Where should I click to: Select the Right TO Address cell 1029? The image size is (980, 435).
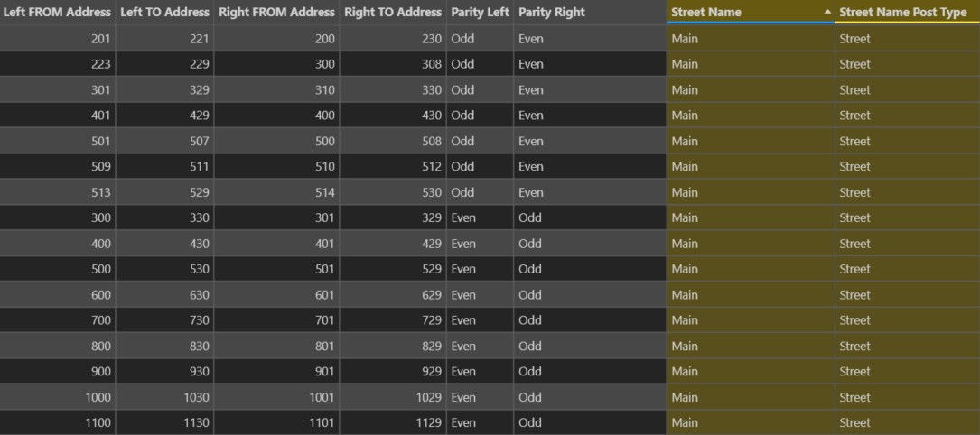[393, 397]
